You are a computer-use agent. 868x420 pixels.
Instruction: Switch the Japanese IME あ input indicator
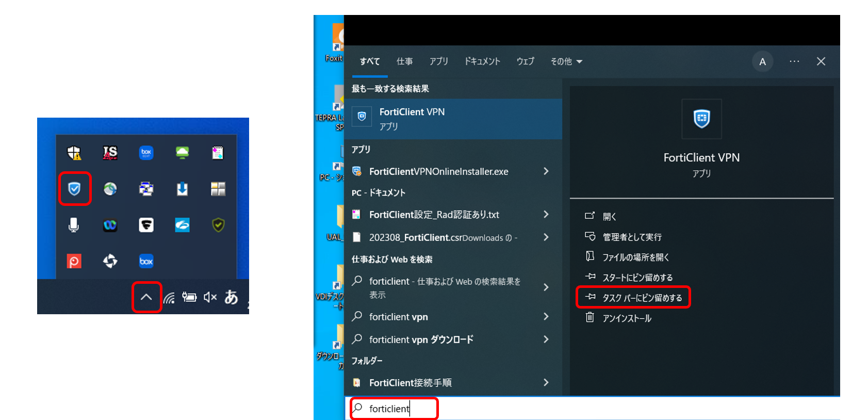pos(231,297)
